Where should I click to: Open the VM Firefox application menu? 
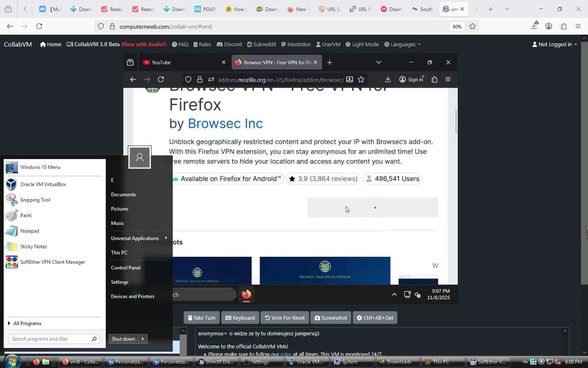[448, 79]
